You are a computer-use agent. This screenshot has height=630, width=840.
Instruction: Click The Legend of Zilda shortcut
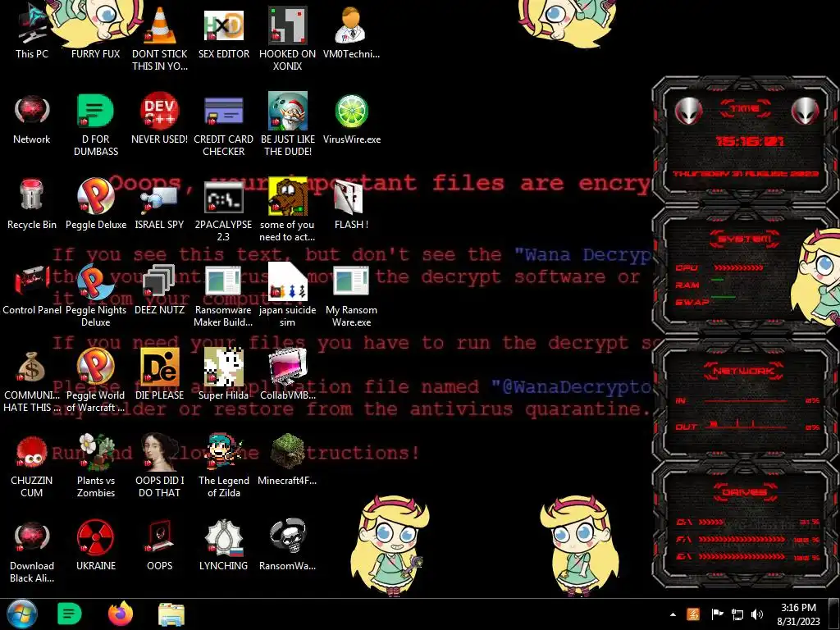[x=224, y=465]
